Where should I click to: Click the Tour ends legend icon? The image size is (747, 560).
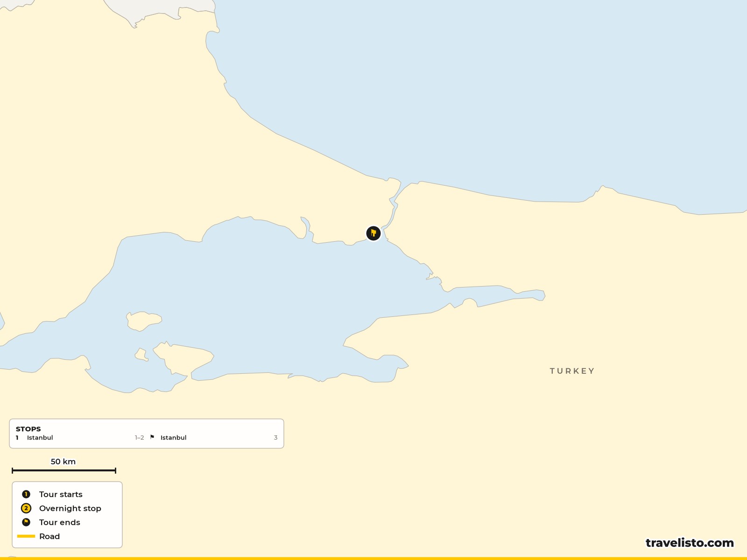(x=26, y=522)
